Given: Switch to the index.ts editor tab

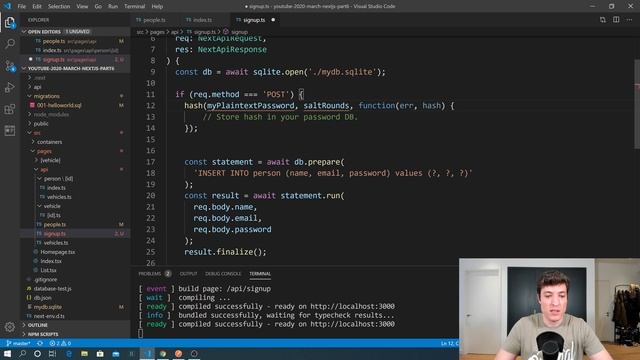Looking at the screenshot, I should point(202,20).
